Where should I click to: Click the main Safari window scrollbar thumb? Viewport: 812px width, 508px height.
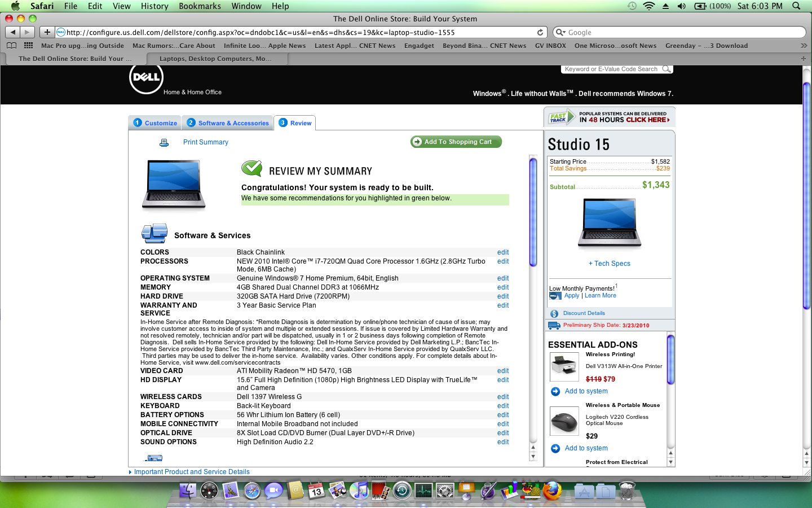pos(807,196)
